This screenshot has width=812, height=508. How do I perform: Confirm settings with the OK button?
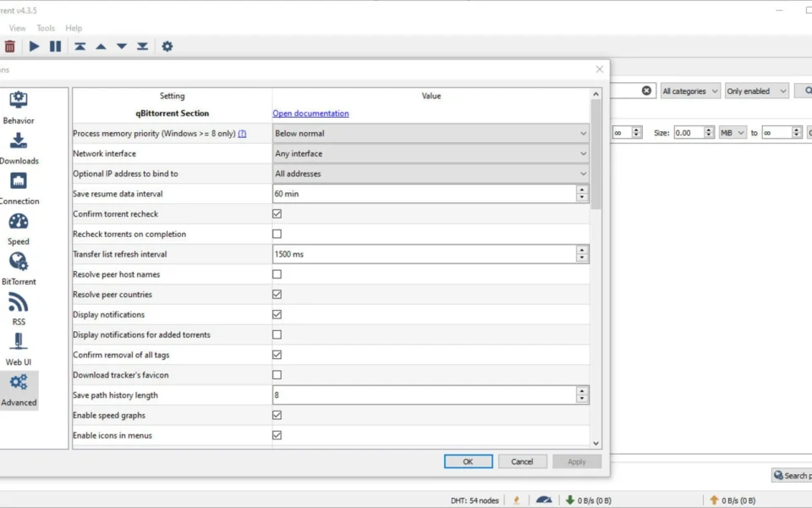pos(468,461)
